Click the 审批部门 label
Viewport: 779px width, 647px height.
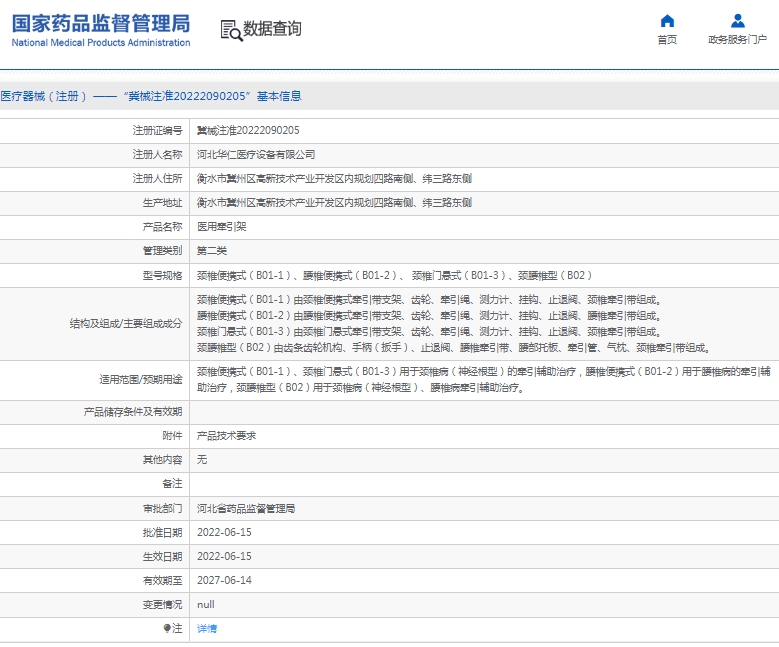162,508
